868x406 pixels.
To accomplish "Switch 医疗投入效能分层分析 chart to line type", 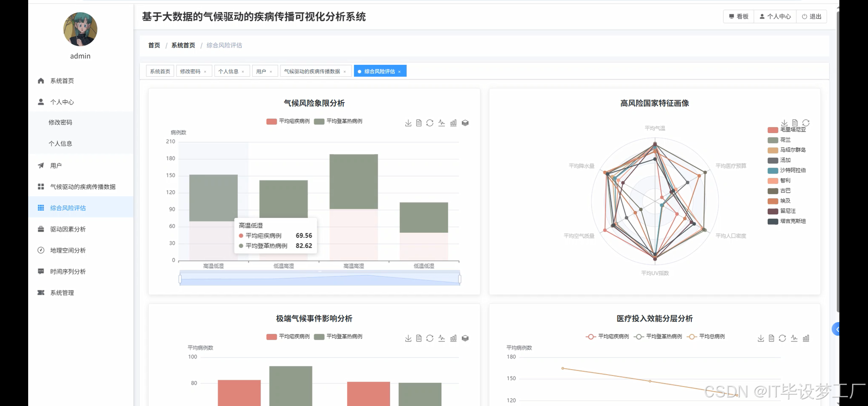I will click(x=794, y=338).
